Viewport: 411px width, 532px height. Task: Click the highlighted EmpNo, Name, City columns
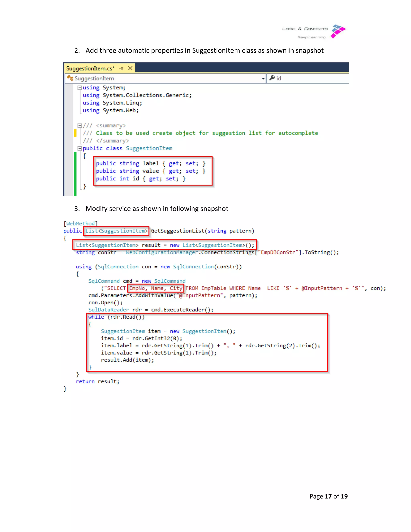click(156, 288)
